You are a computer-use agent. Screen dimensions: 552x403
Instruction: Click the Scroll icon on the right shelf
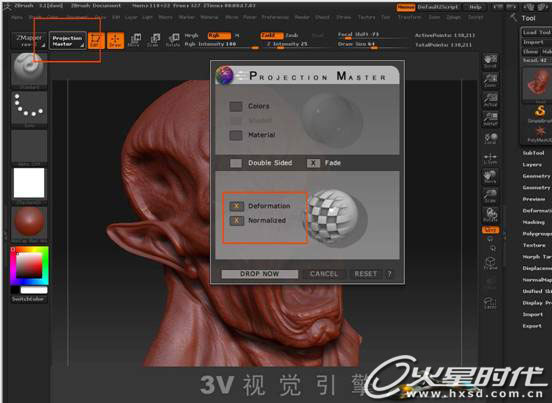pos(490,61)
